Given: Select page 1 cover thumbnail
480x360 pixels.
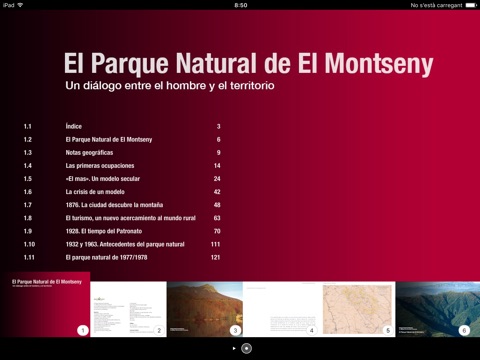Looking at the screenshot, I should tap(45, 305).
